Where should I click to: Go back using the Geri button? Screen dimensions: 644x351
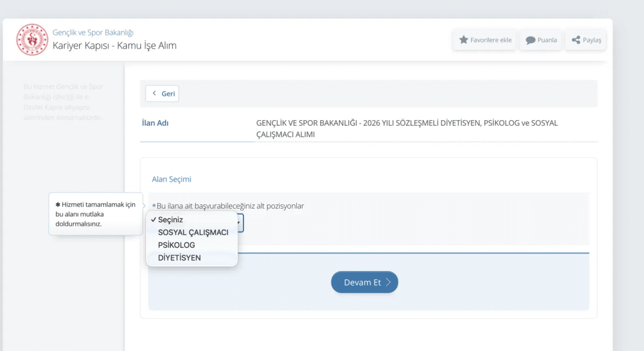tap(162, 93)
